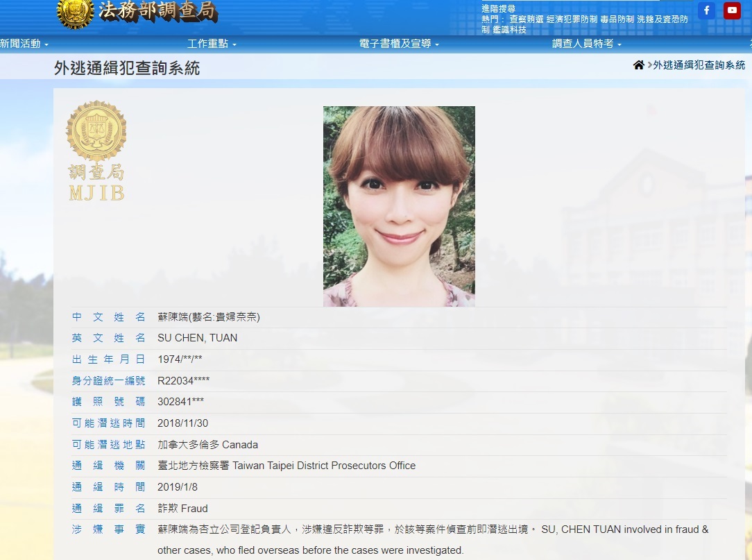This screenshot has width=752, height=560.
Task: Click the wanted date 2019/1/8
Action: pyautogui.click(x=178, y=487)
